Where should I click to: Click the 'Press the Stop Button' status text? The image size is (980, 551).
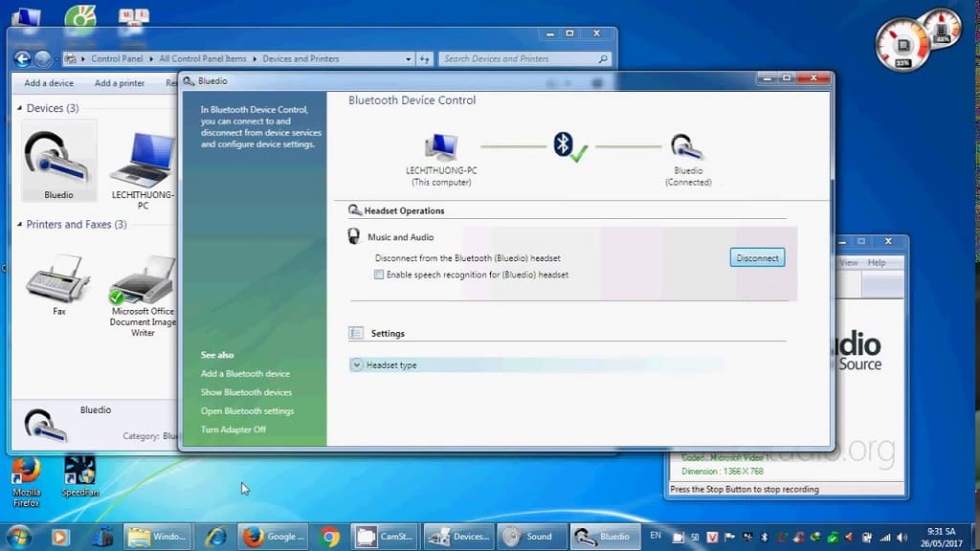coord(745,489)
